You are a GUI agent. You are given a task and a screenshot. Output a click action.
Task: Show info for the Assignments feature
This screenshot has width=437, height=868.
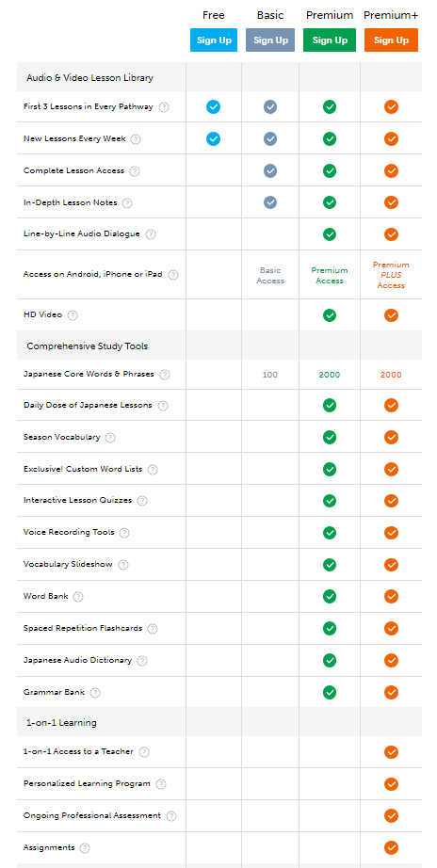tap(85, 848)
